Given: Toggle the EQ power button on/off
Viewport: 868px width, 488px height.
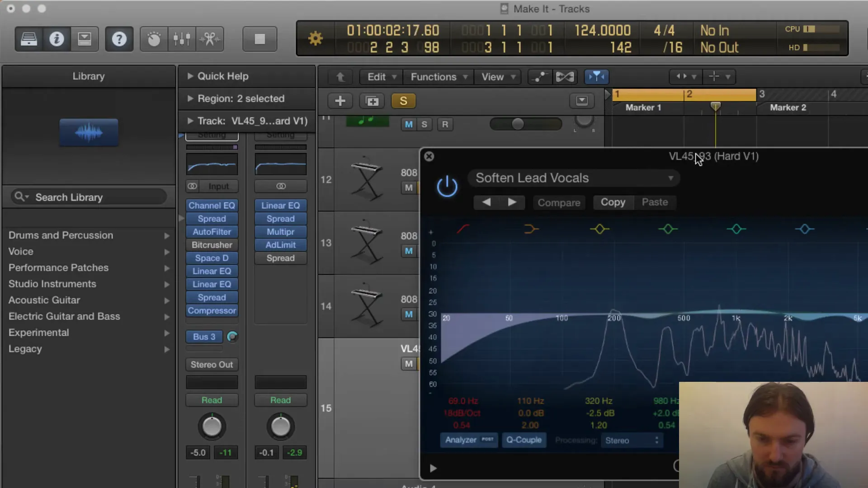Looking at the screenshot, I should pyautogui.click(x=447, y=186).
